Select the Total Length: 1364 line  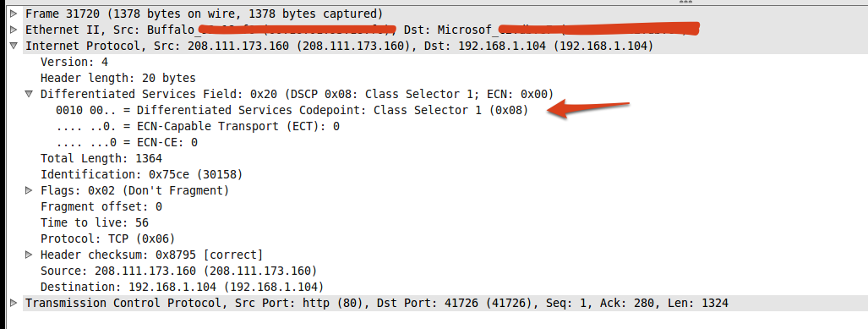[101, 158]
